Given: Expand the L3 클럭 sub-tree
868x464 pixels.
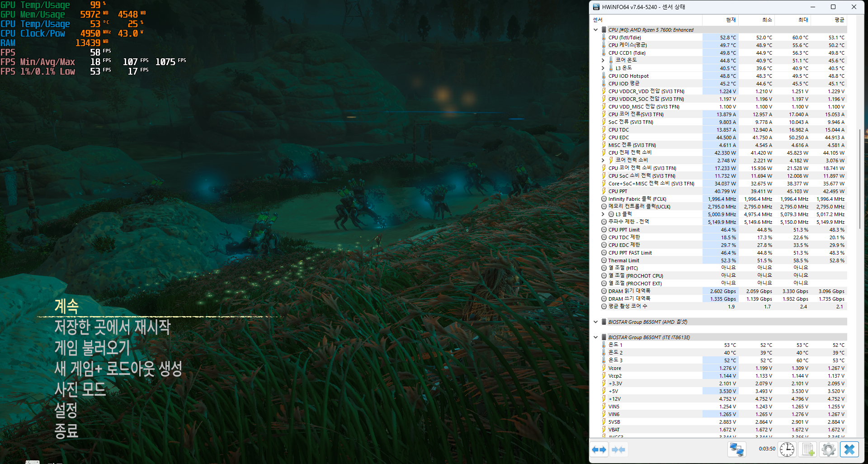Looking at the screenshot, I should point(603,214).
